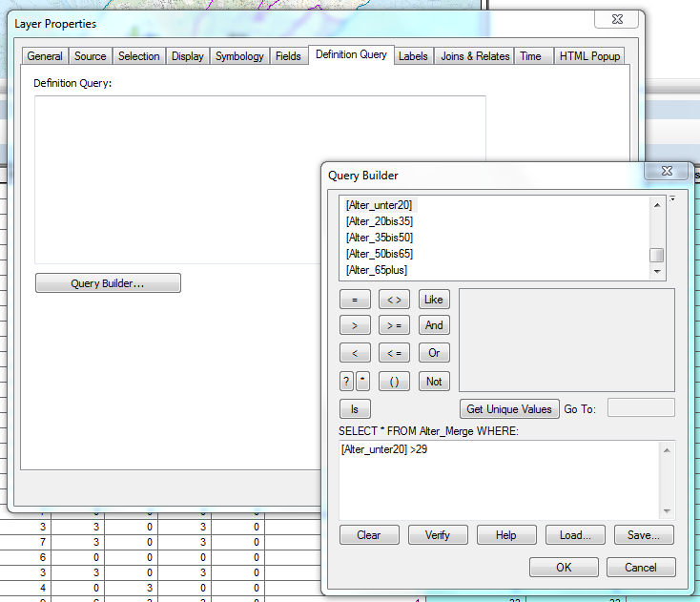Insert the not-equal operator

click(x=394, y=300)
